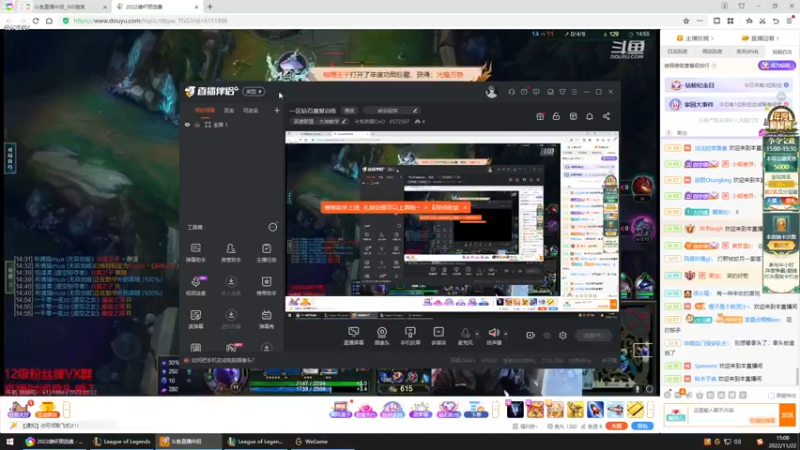
Task: Mute the 麦克风 microphone
Action: pyautogui.click(x=465, y=336)
